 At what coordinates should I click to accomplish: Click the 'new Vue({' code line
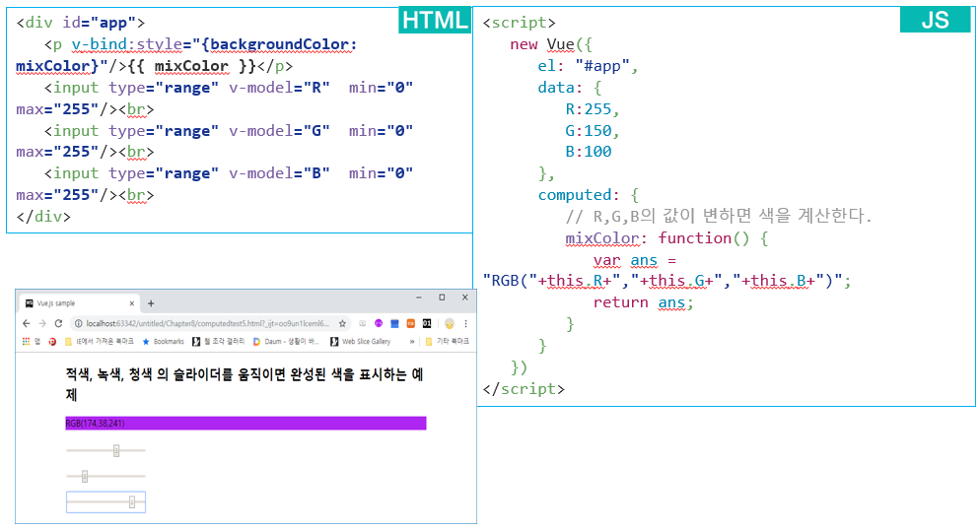tap(551, 45)
